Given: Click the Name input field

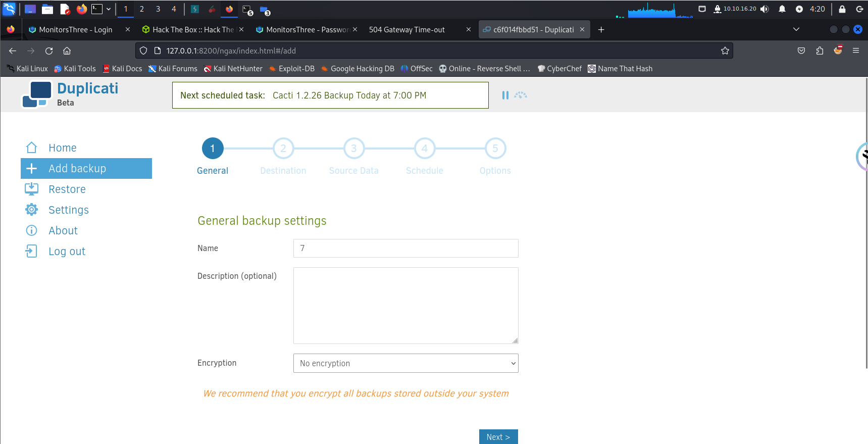Looking at the screenshot, I should 405,249.
